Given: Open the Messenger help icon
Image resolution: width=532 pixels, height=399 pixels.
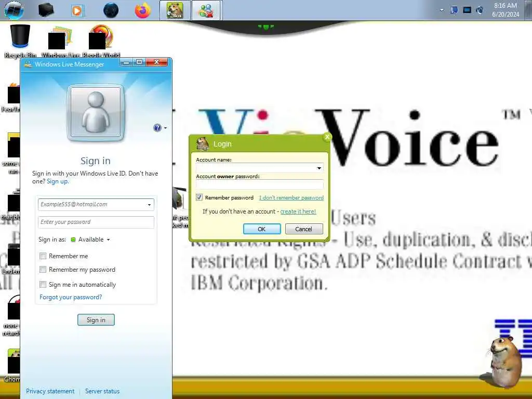Looking at the screenshot, I should point(157,128).
